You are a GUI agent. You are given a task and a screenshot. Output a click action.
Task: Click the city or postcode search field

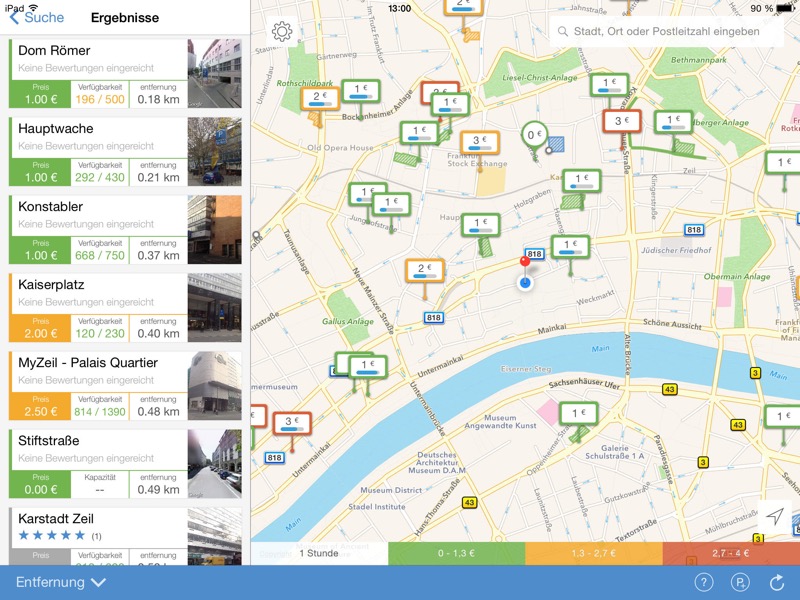[x=666, y=32]
